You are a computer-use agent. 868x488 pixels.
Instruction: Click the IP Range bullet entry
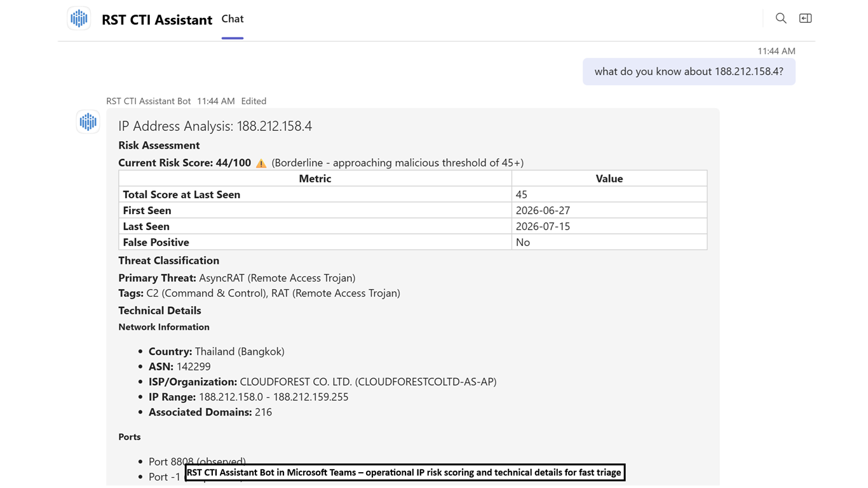(x=248, y=397)
